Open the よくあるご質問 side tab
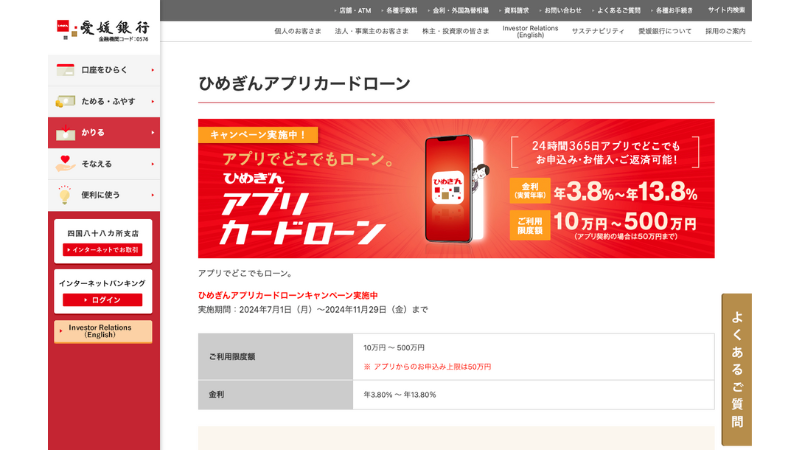 pos(737,369)
